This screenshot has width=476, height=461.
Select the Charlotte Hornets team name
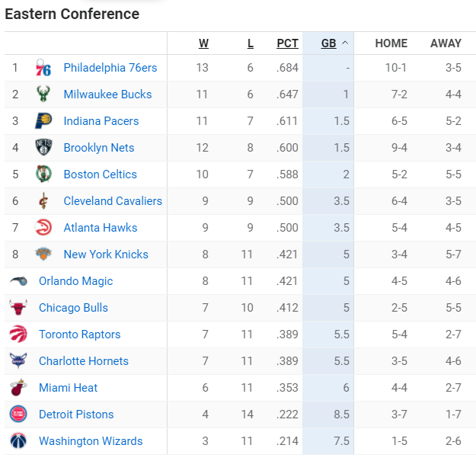pyautogui.click(x=84, y=361)
